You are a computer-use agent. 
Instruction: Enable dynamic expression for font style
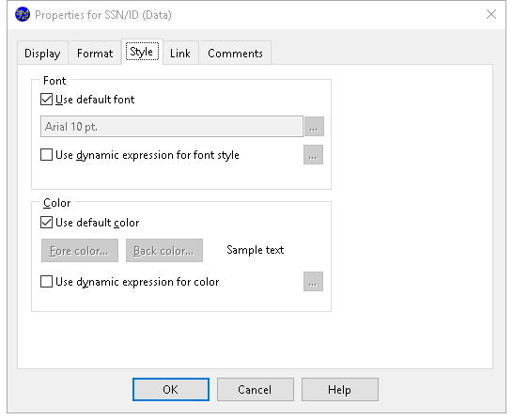tap(46, 155)
